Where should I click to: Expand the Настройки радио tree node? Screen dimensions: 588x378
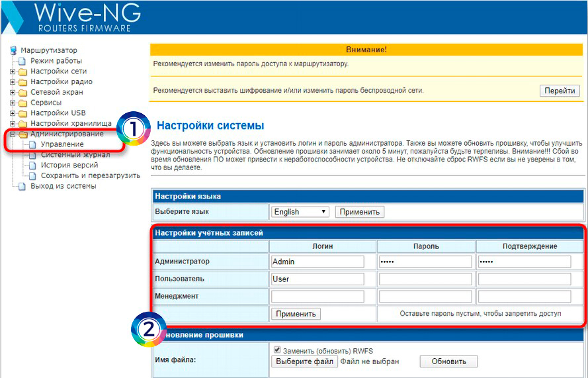point(13,82)
